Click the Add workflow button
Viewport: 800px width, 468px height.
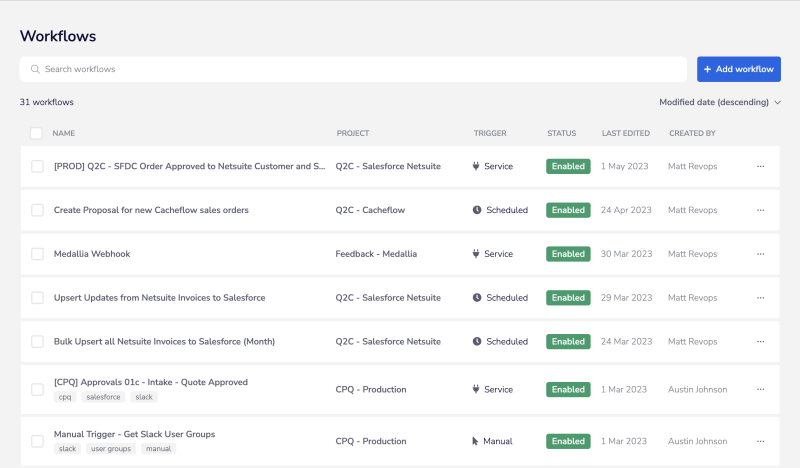pos(739,69)
